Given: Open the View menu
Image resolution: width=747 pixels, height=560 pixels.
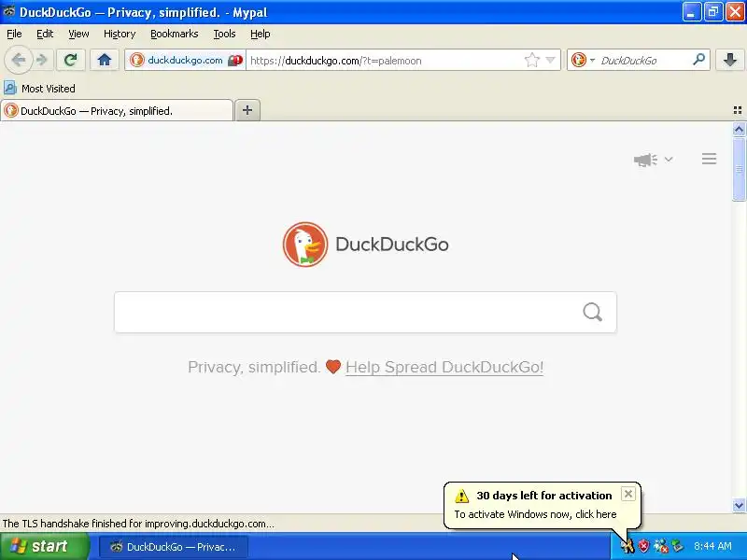Looking at the screenshot, I should click(x=78, y=34).
